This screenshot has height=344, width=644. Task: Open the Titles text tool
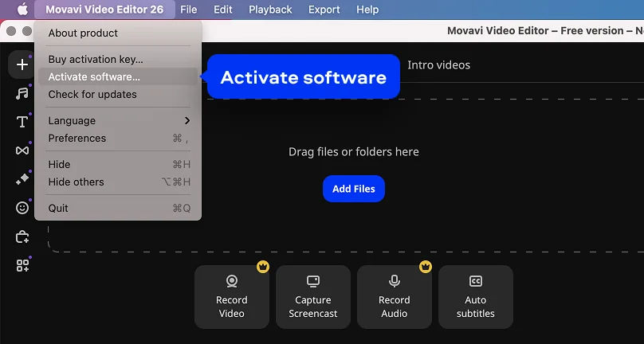click(22, 122)
